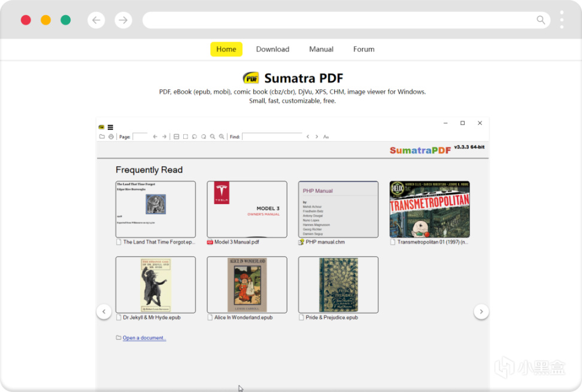Click the small SumatraPDF app icon in title bar
582x392 pixels.
(x=101, y=127)
